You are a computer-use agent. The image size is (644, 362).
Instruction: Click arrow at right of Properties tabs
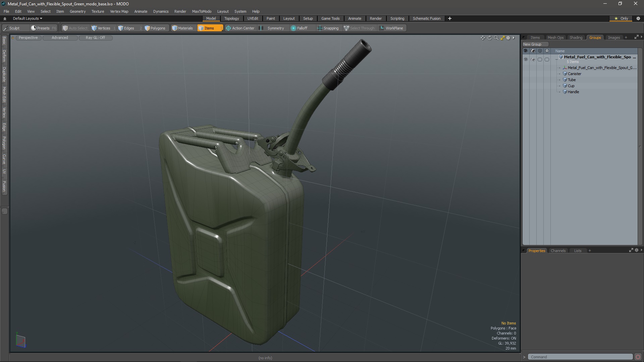coord(641,250)
